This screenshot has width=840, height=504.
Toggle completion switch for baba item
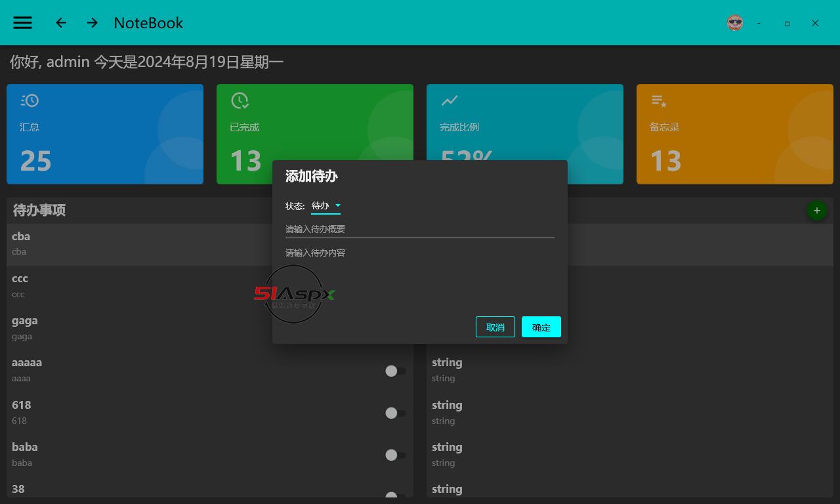tap(395, 455)
